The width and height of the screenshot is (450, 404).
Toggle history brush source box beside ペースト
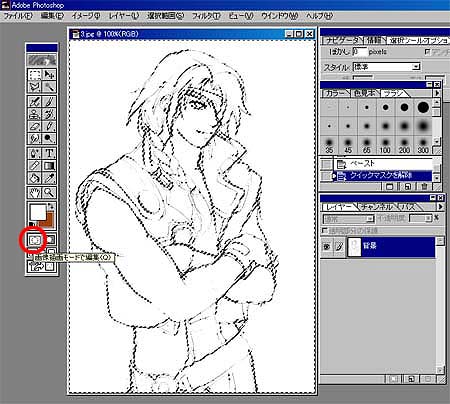tap(326, 164)
